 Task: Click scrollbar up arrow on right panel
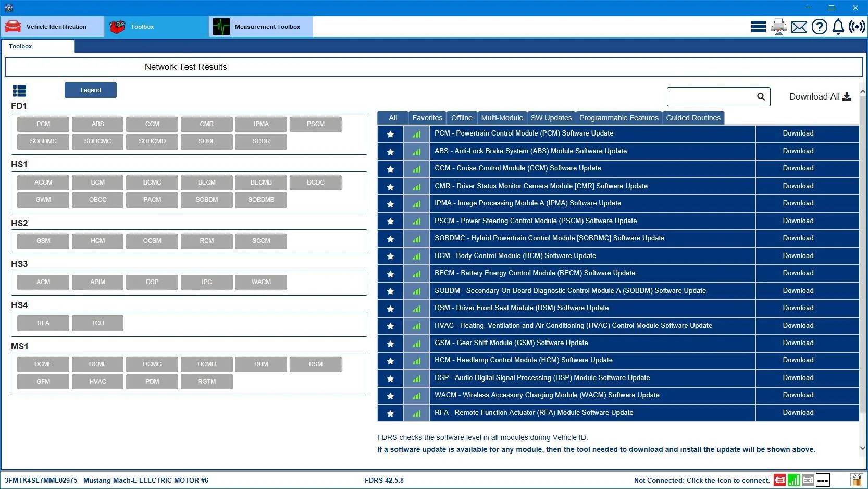pos(863,92)
